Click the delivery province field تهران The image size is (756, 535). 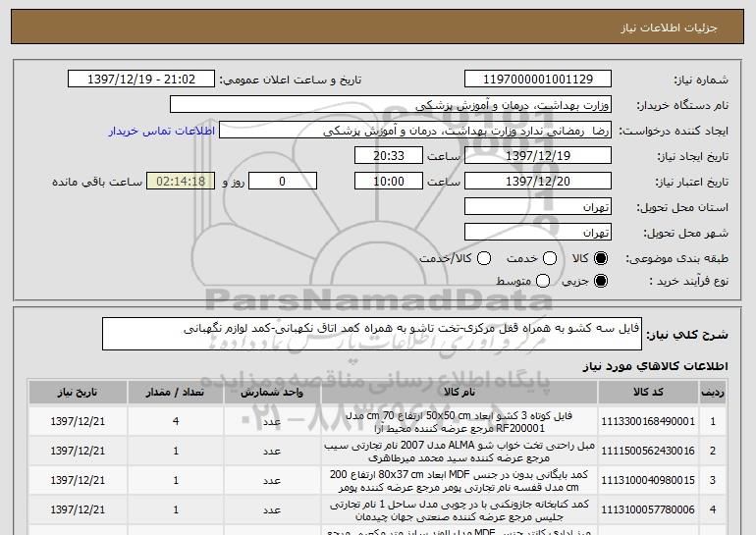(x=538, y=207)
